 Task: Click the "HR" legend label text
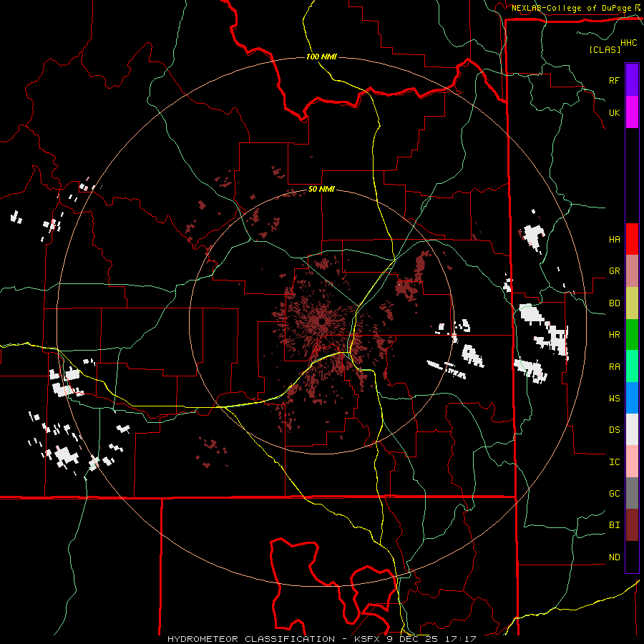[614, 335]
